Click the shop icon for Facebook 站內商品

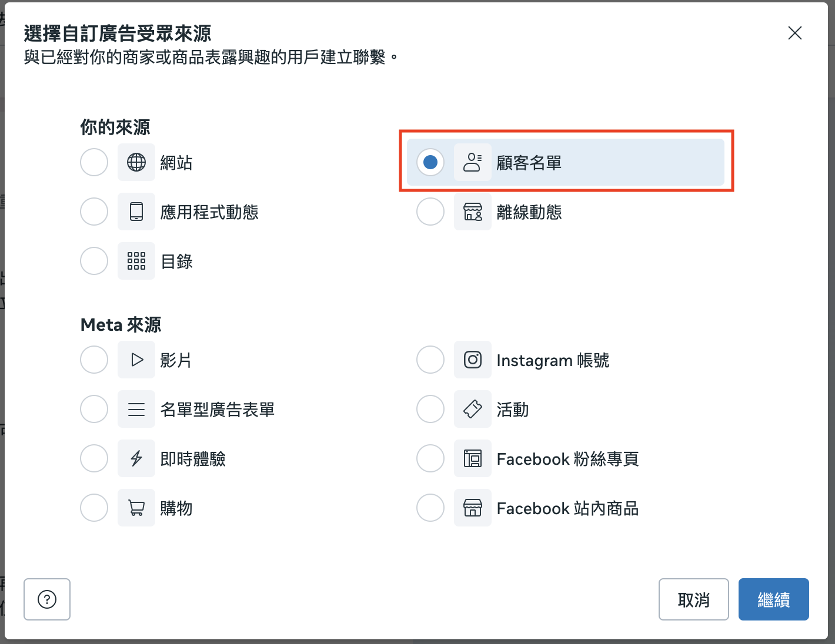tap(473, 508)
